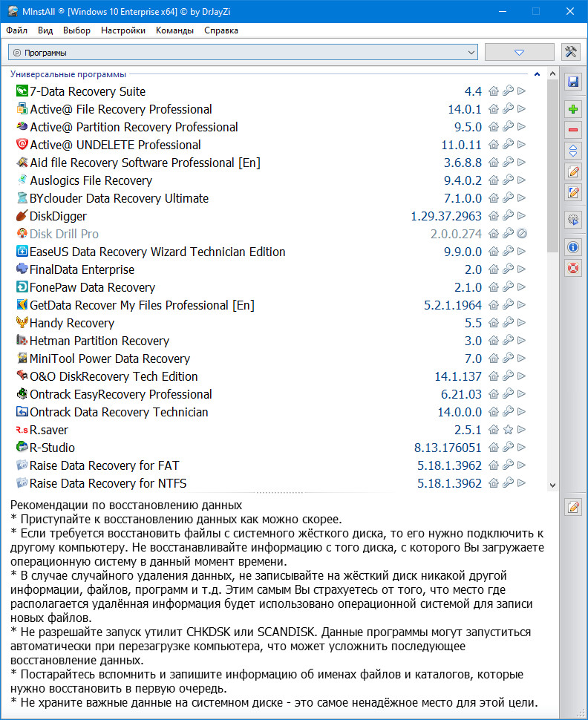Click the program list scrollbar thumb
Screen dimensions: 588x720
[552, 166]
